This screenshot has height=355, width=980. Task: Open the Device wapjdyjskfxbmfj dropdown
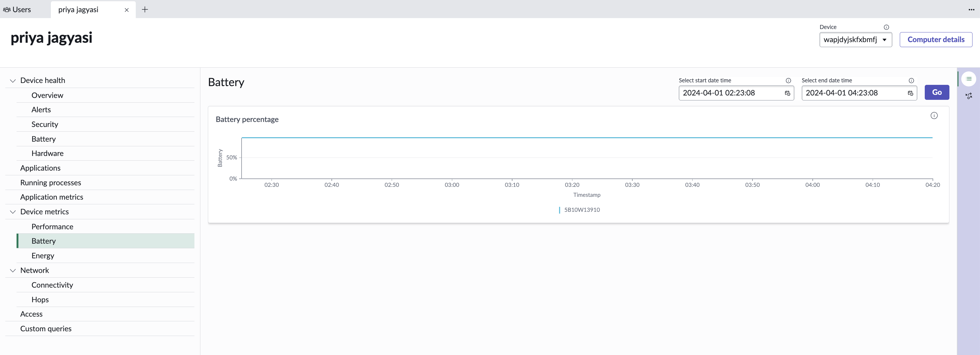pos(855,40)
